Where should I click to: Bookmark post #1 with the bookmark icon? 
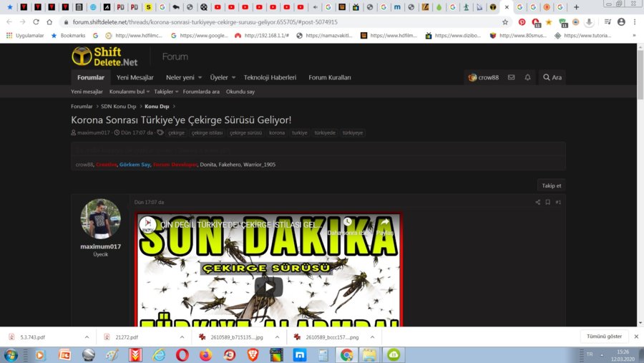[548, 203]
